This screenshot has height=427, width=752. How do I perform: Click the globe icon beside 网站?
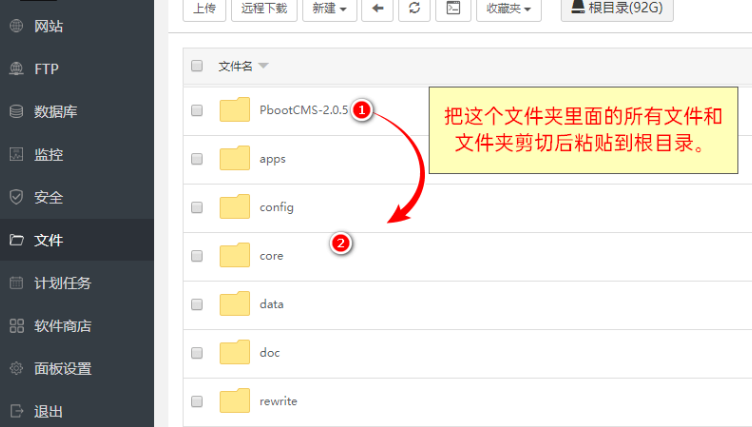point(16,26)
